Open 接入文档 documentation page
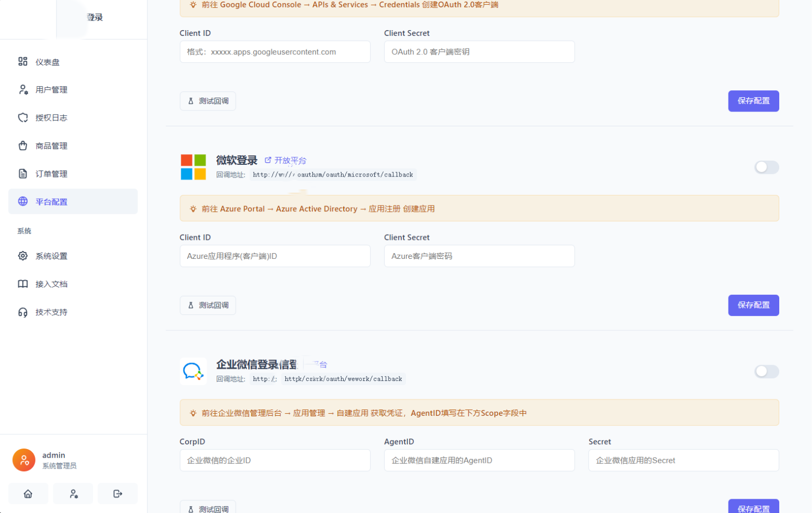The height and width of the screenshot is (513, 812). [51, 284]
